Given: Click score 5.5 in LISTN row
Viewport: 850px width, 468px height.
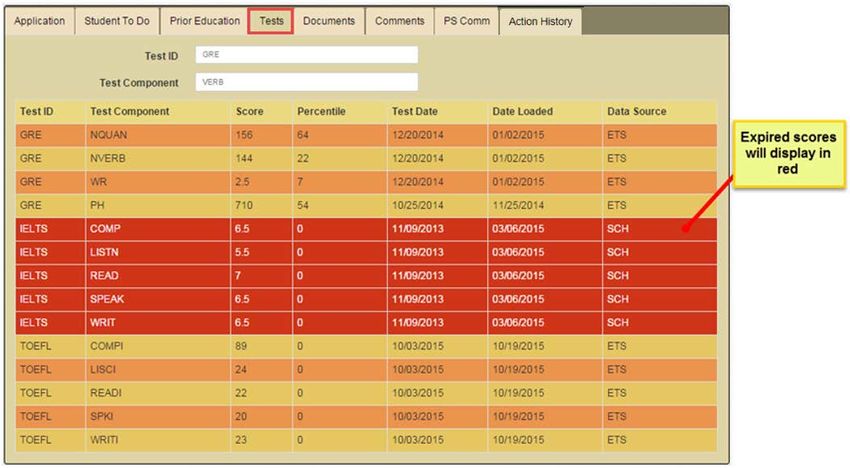Looking at the screenshot, I should (x=261, y=252).
